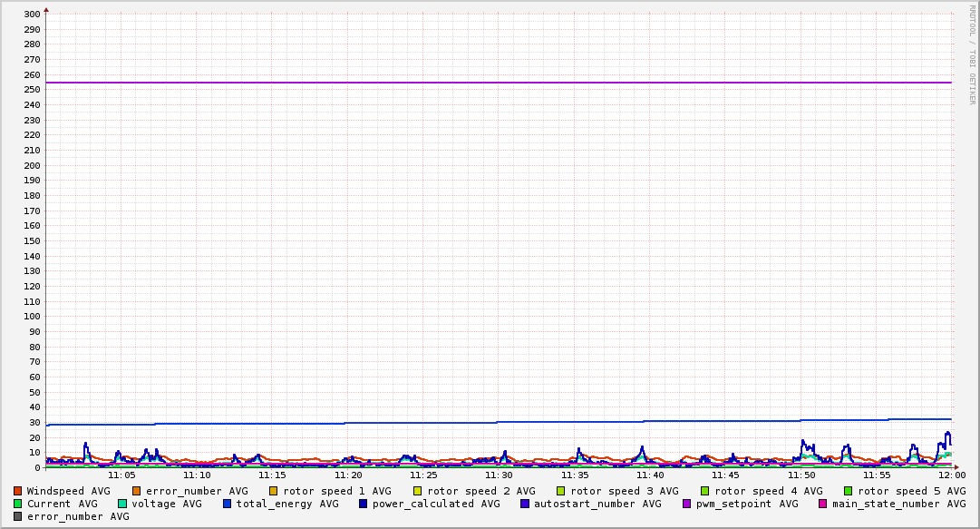The width and height of the screenshot is (980, 529).
Task: Click the rotor speed 3 AVG swatch
Action: 561,491
